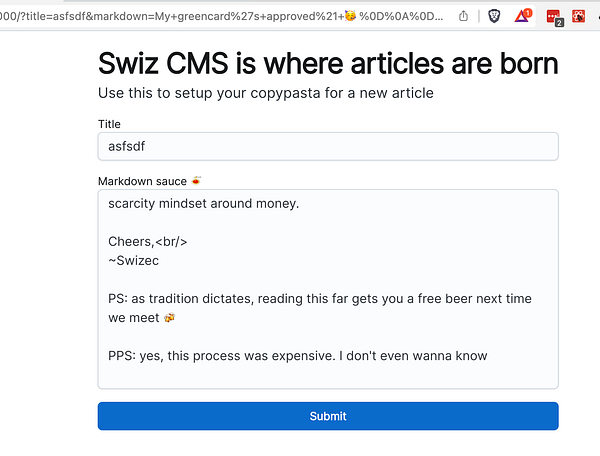
Task: Submit the article form
Action: pos(328,416)
